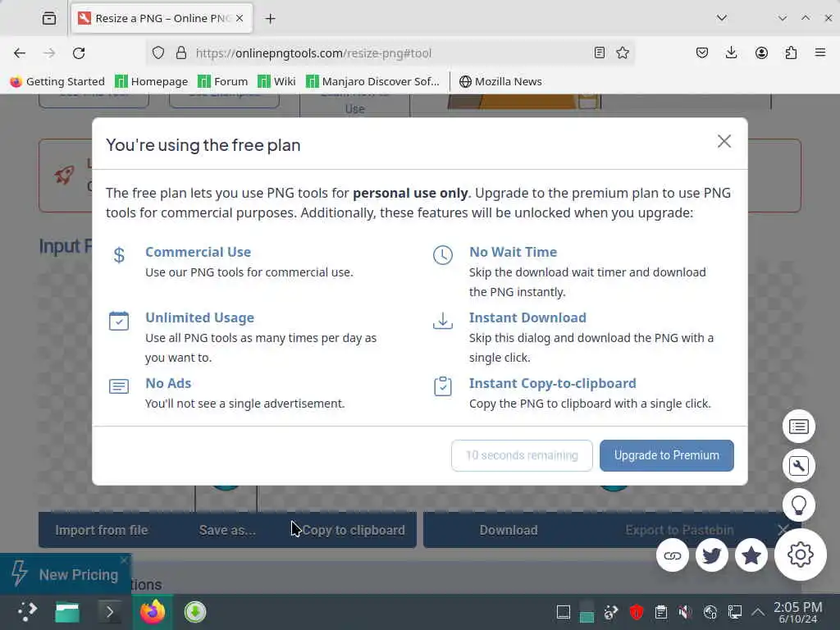The image size is (840, 630).
Task: Click the floating lightbulb icon
Action: pos(799,504)
